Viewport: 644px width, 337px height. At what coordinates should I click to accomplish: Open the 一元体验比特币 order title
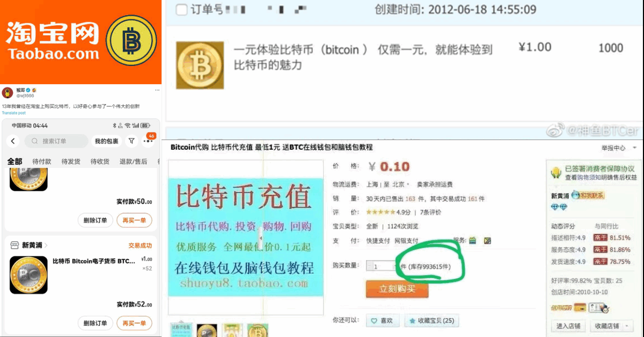click(363, 57)
